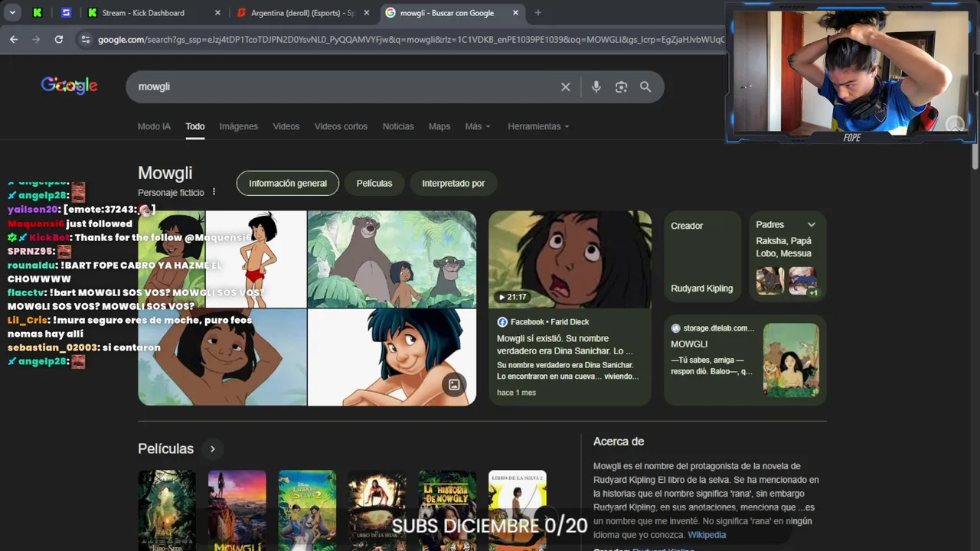980x551 pixels.
Task: Close the Argentina (deroll) tab
Action: coord(367,13)
